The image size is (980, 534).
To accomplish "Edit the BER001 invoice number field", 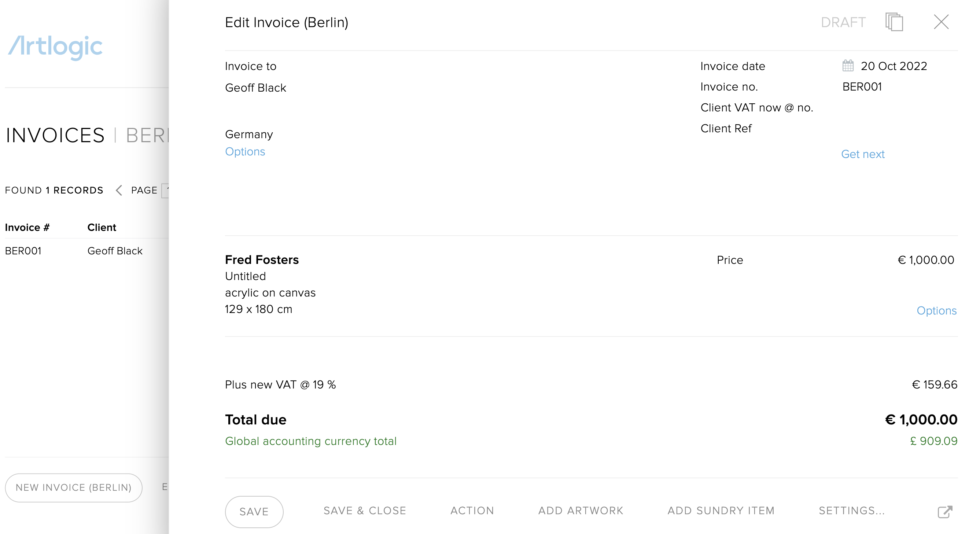I will 862,86.
